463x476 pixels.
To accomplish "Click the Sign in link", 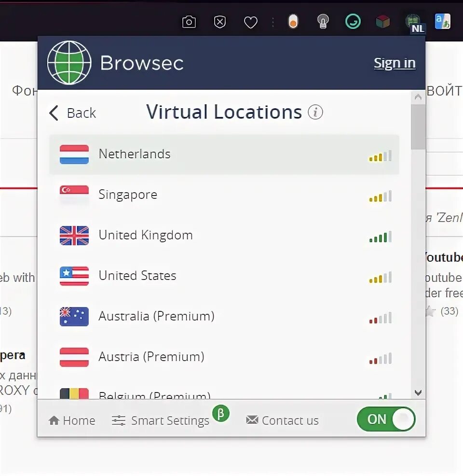I will [x=395, y=63].
